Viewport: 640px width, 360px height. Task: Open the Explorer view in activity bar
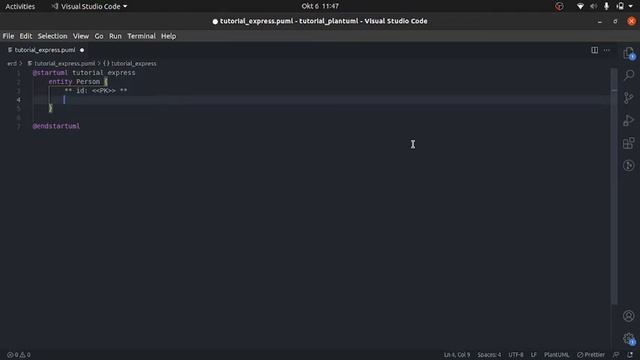tap(629, 53)
